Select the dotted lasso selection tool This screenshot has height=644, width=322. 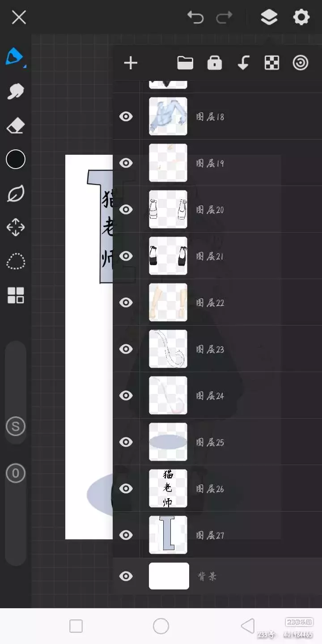click(16, 262)
